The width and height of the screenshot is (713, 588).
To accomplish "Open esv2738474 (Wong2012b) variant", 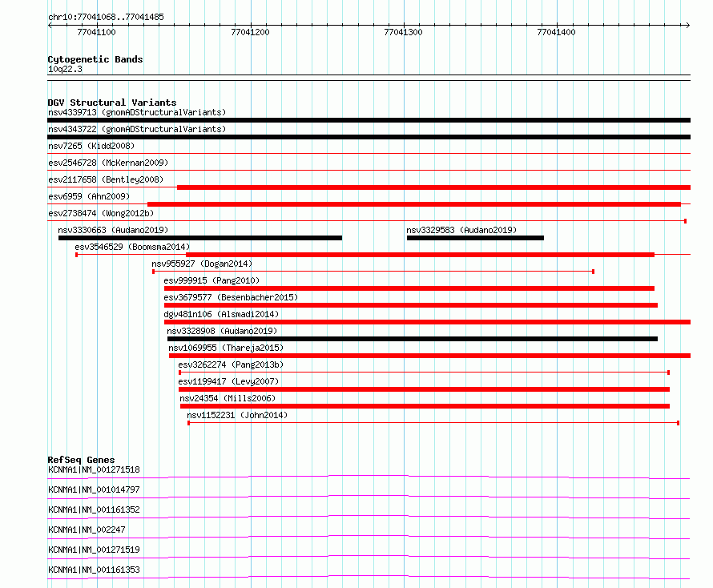I will pyautogui.click(x=101, y=213).
